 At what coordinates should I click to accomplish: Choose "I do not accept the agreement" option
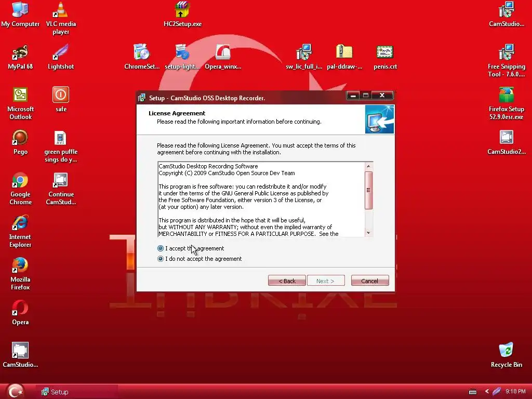(161, 259)
